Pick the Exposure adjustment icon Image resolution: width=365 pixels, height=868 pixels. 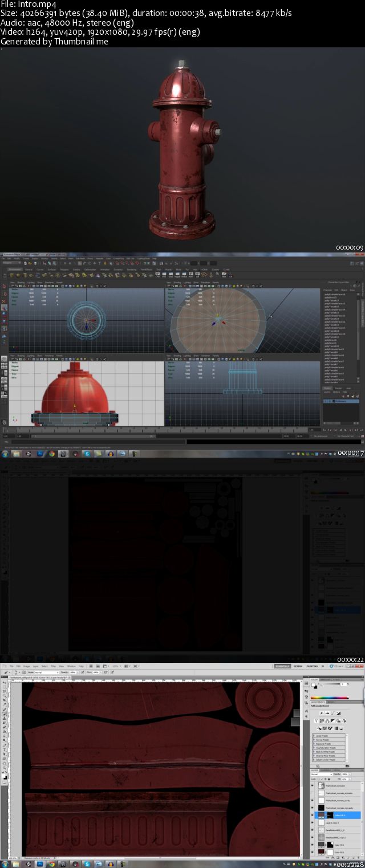click(x=338, y=713)
